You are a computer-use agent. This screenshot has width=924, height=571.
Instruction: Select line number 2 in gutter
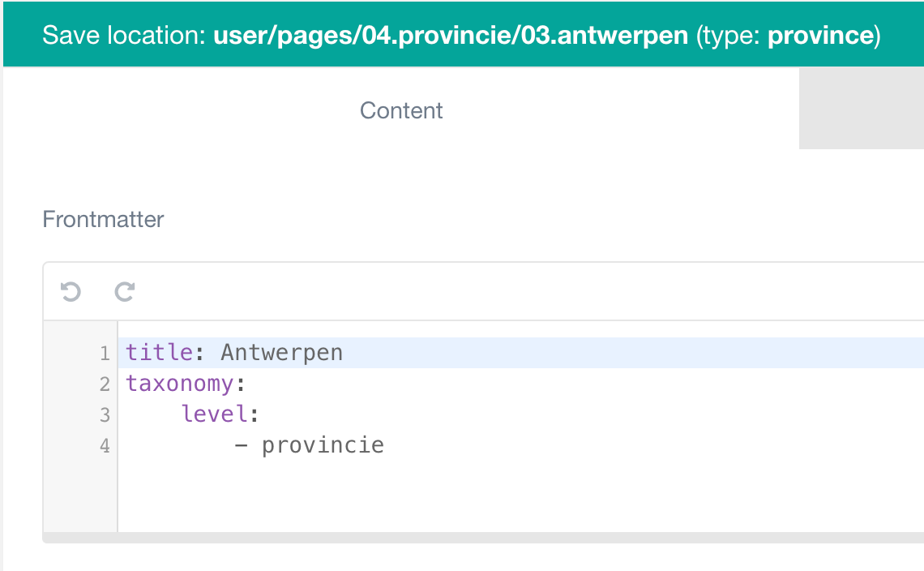point(105,384)
